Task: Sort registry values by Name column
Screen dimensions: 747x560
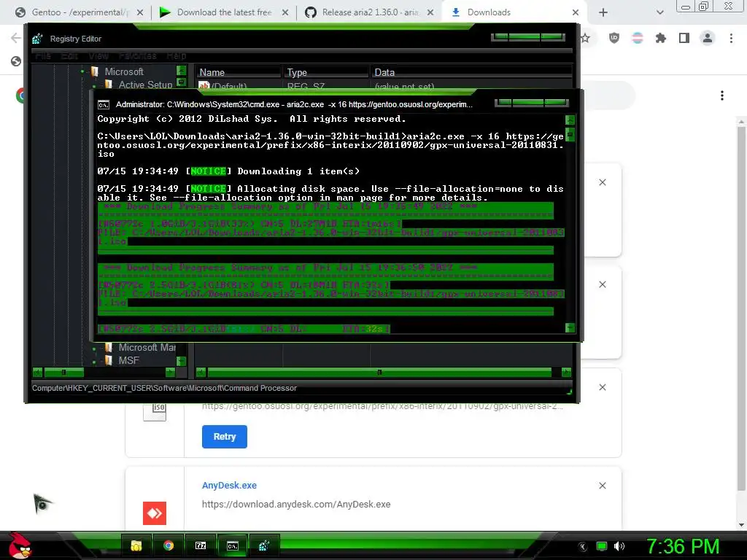Action: (x=239, y=72)
